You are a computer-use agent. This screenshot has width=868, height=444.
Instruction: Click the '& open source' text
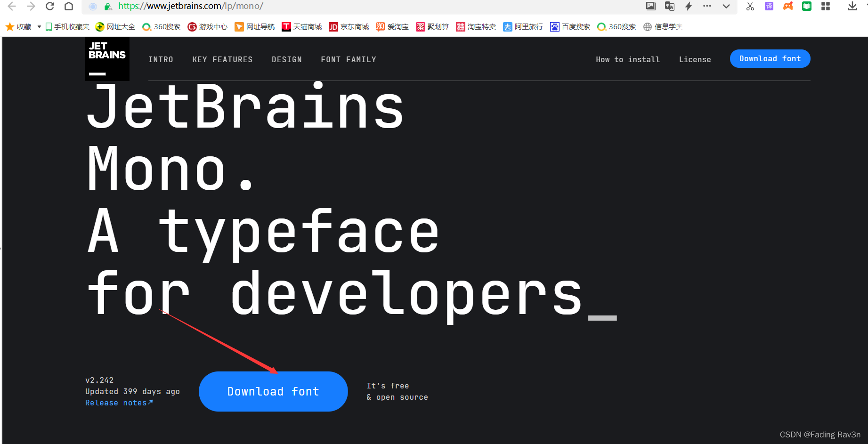click(397, 397)
